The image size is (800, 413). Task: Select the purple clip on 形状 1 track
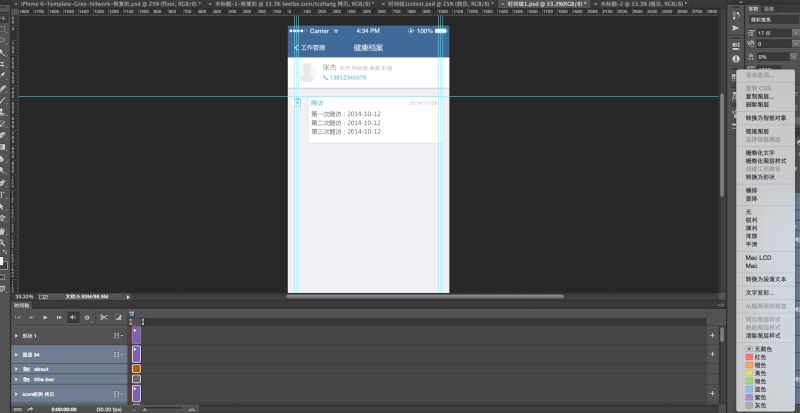click(x=136, y=335)
